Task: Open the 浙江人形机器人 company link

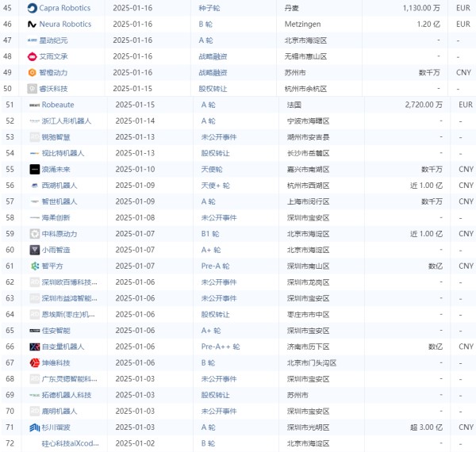Action: tap(66, 121)
